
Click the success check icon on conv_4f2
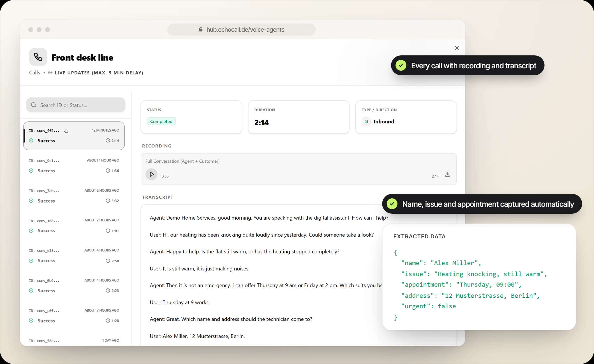(31, 140)
